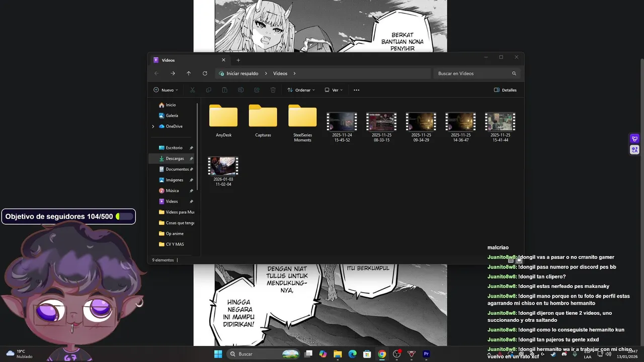Close the Videos tab
This screenshot has height=362, width=644.
click(223, 60)
